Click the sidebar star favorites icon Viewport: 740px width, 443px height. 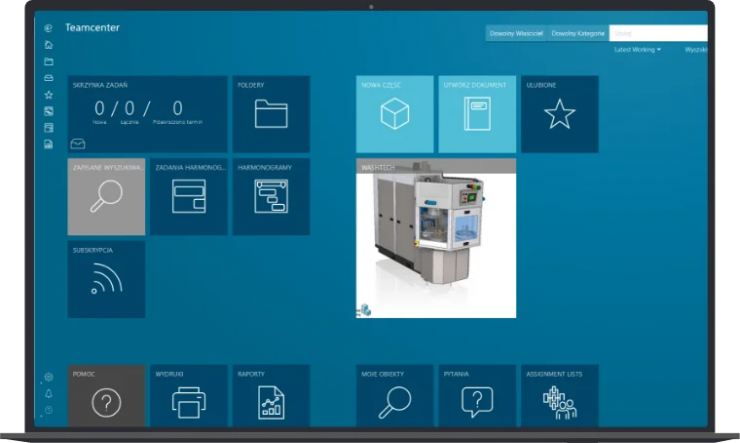pos(49,94)
